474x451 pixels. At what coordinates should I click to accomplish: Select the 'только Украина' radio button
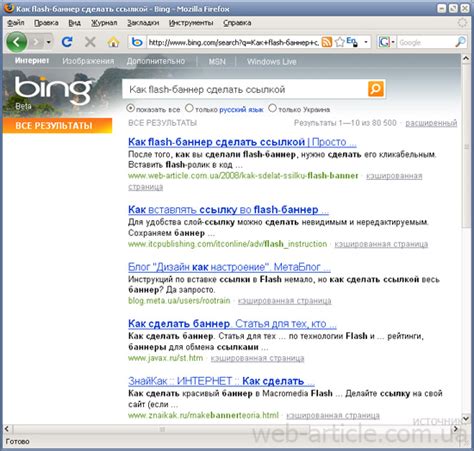pos(272,108)
